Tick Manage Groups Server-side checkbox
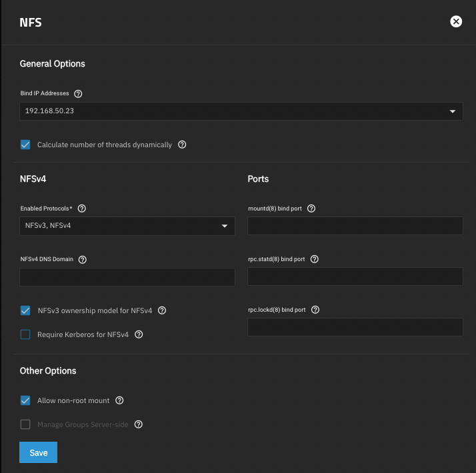The height and width of the screenshot is (473, 476). (x=25, y=424)
